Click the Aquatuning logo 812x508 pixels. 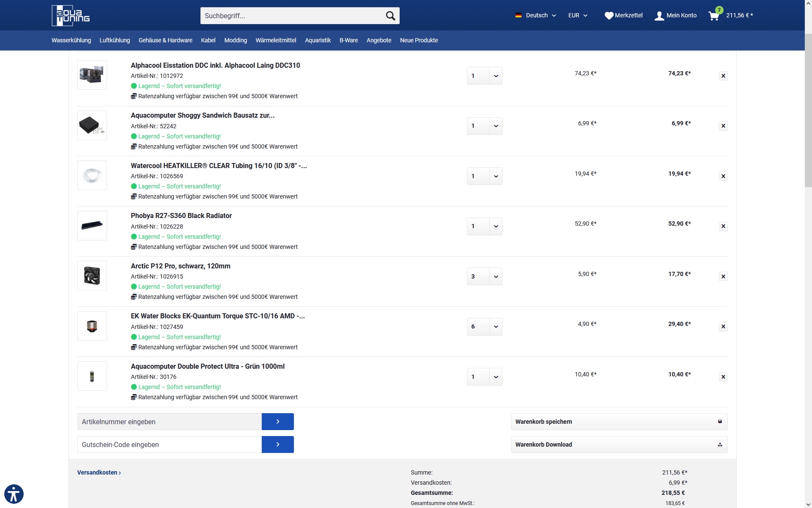(x=71, y=16)
